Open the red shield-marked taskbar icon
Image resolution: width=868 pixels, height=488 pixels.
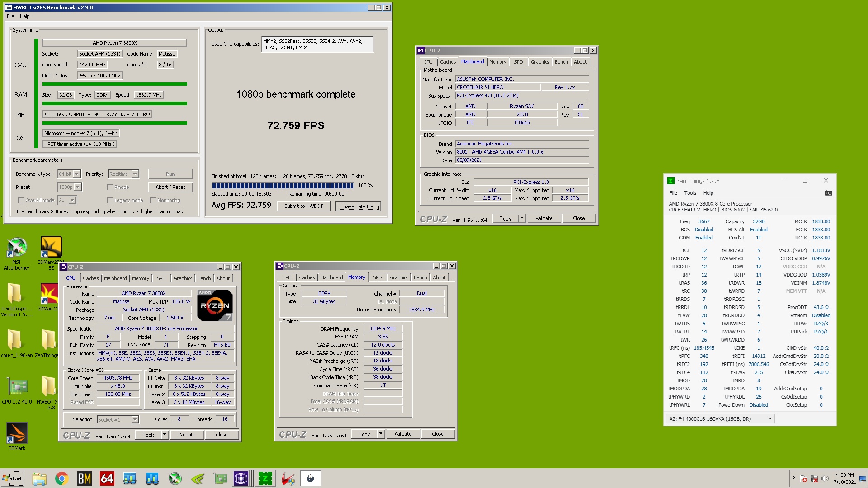288,479
